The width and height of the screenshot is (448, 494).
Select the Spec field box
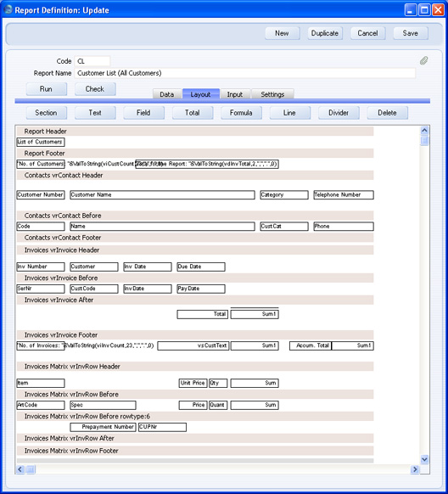point(103,405)
